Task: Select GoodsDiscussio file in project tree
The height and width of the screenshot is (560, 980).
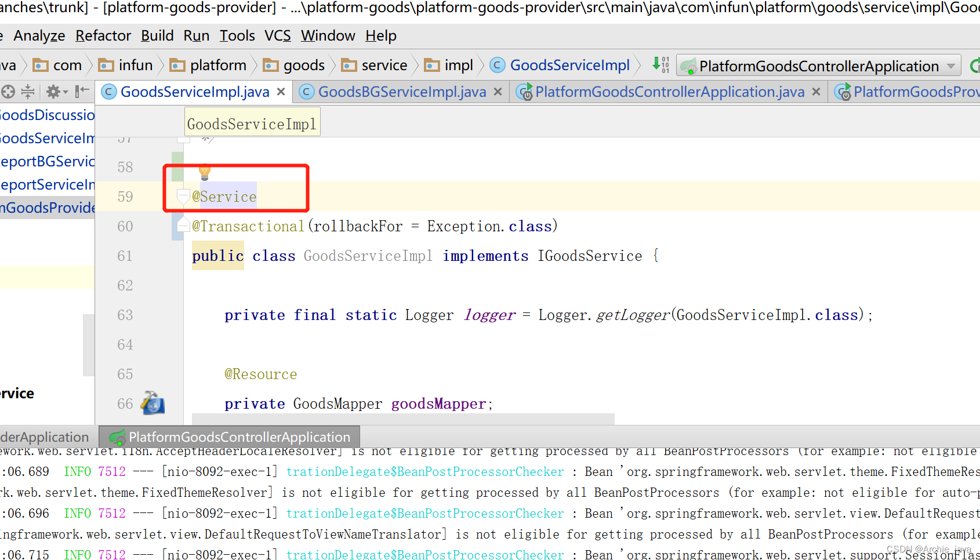Action: coord(47,115)
